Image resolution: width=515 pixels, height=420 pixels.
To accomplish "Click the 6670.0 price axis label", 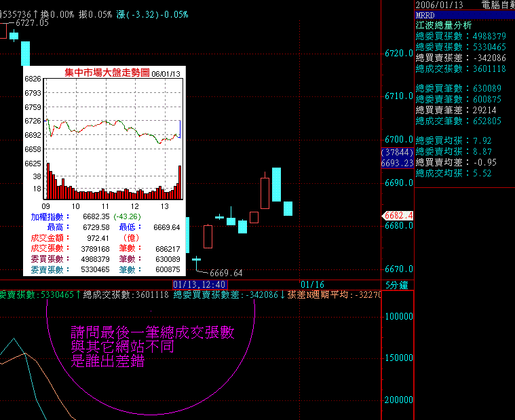I will click(399, 269).
